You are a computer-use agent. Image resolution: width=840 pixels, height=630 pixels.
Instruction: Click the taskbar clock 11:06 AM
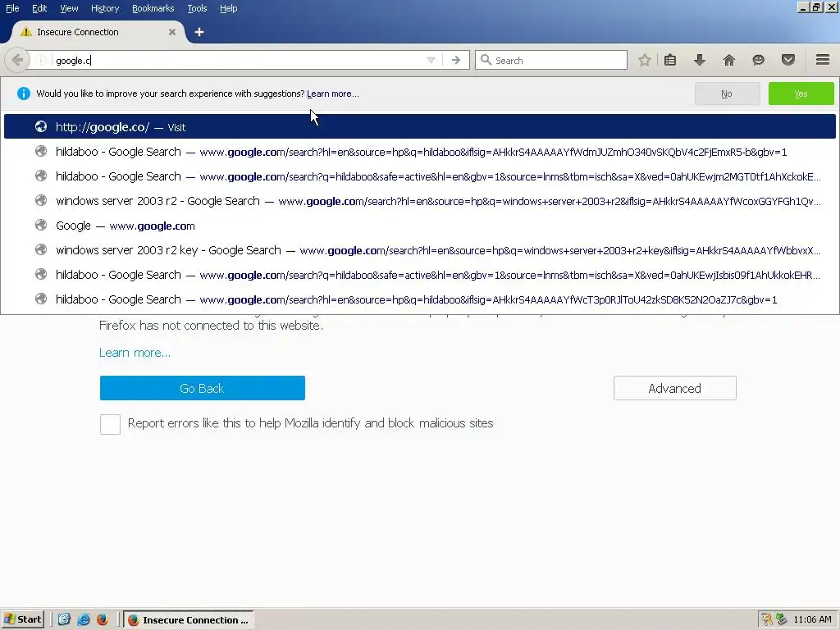pos(812,619)
